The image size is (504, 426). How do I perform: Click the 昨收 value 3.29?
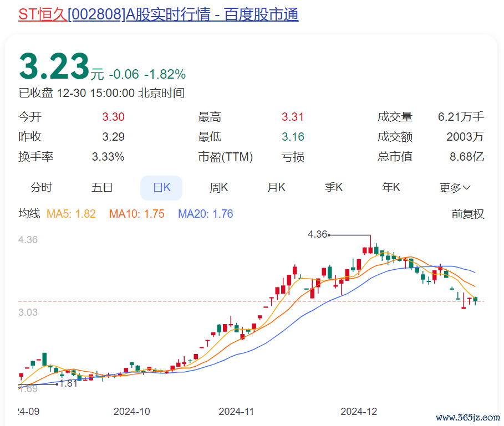coord(113,137)
